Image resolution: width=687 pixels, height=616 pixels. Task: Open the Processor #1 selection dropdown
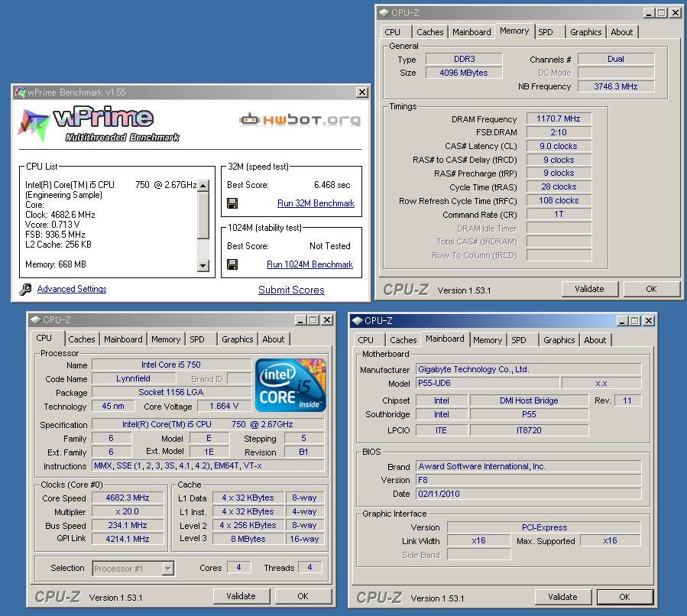168,569
